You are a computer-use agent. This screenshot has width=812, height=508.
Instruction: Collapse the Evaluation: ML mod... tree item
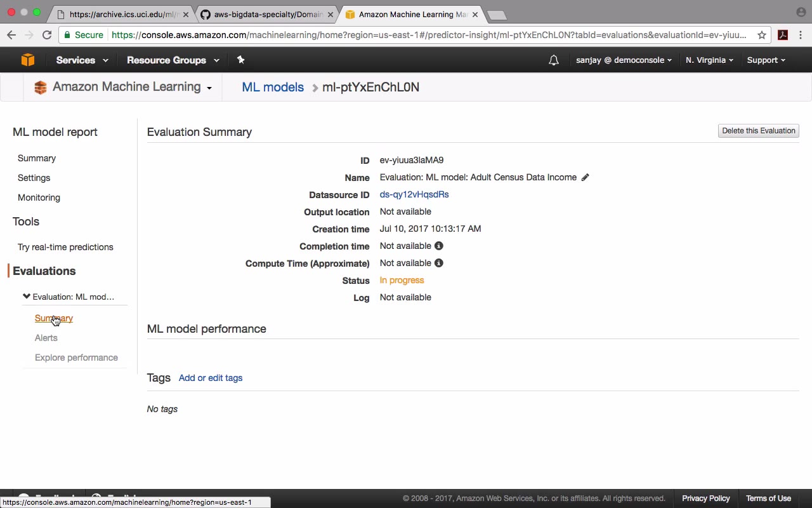(27, 297)
